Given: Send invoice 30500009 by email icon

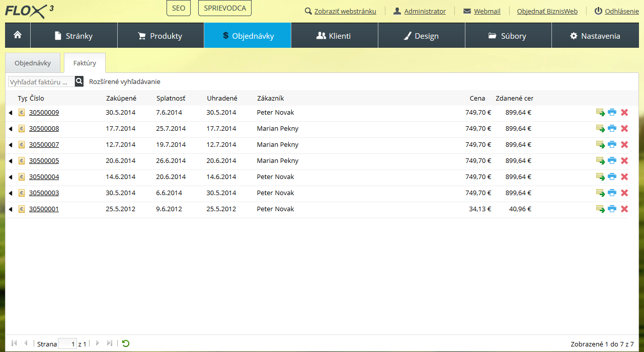Looking at the screenshot, I should tap(600, 113).
